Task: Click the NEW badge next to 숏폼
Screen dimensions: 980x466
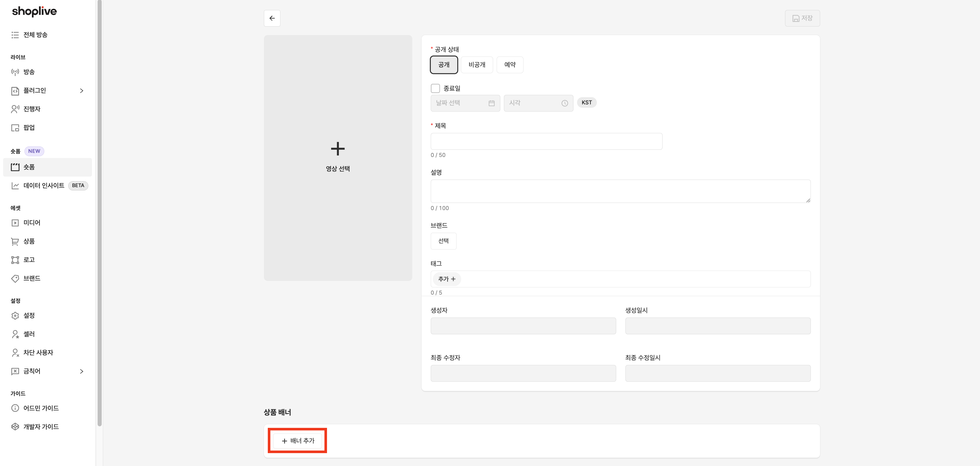Action: click(34, 151)
